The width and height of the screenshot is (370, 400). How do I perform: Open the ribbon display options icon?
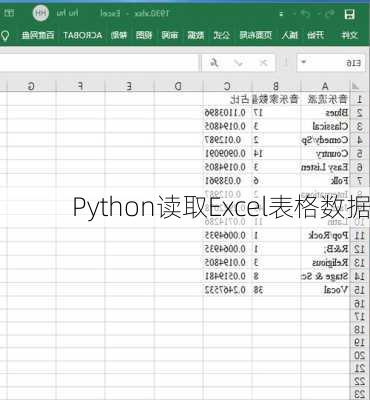click(10, 13)
